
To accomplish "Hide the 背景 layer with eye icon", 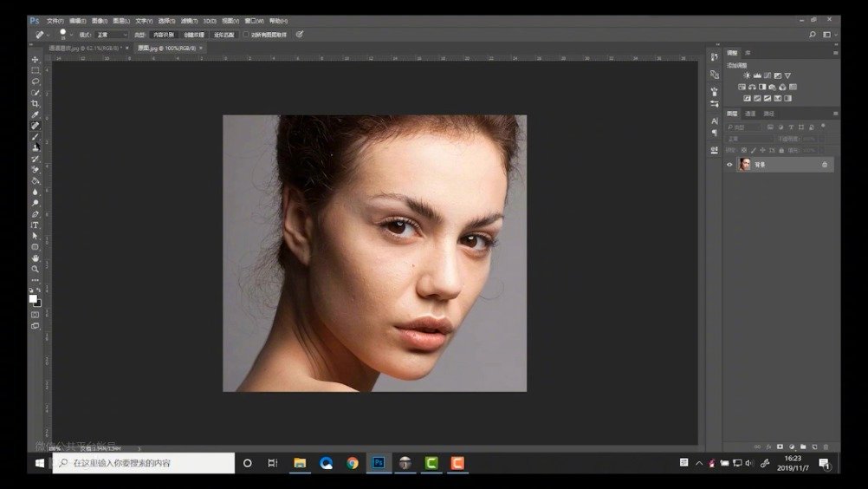I will coord(729,164).
